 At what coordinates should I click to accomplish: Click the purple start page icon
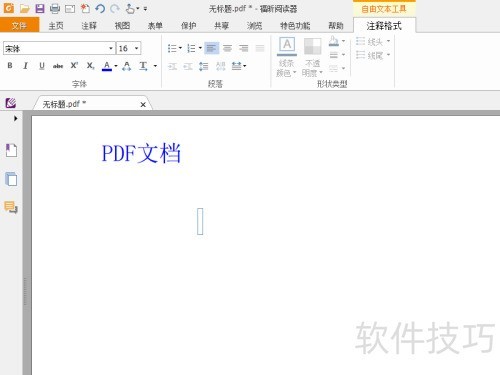click(x=11, y=103)
